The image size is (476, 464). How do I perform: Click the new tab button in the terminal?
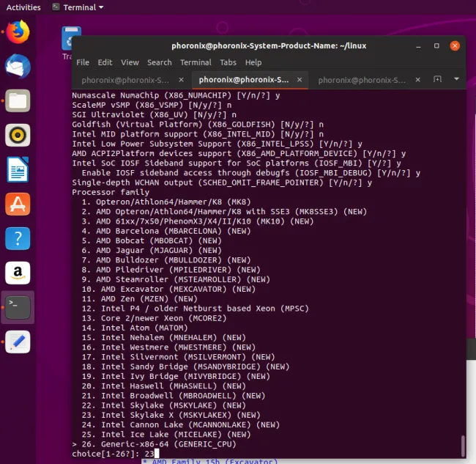[x=437, y=79]
